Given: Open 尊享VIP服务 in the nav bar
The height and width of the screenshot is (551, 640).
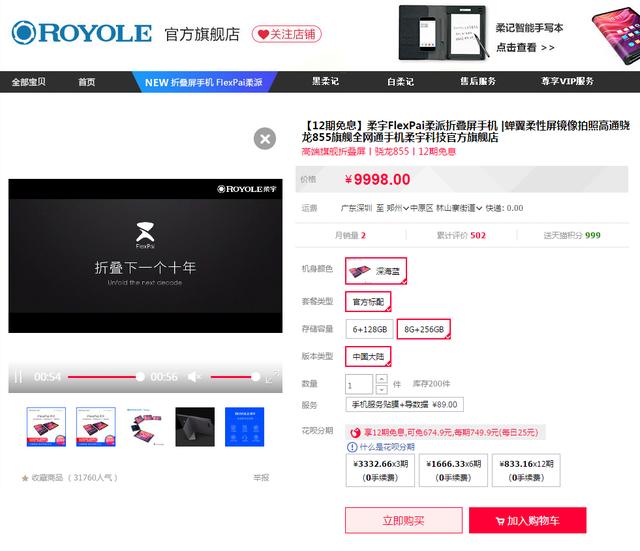Looking at the screenshot, I should tap(567, 82).
